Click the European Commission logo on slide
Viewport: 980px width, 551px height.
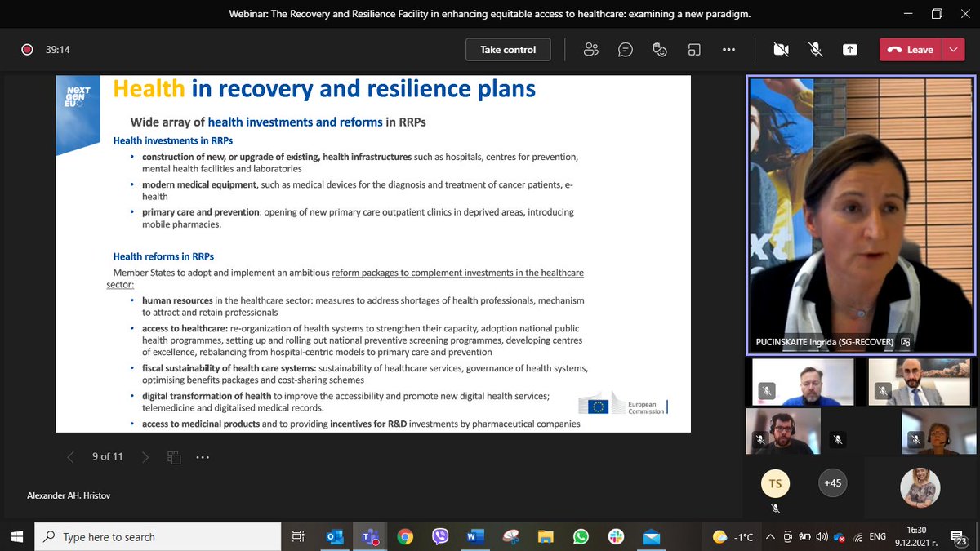point(623,406)
